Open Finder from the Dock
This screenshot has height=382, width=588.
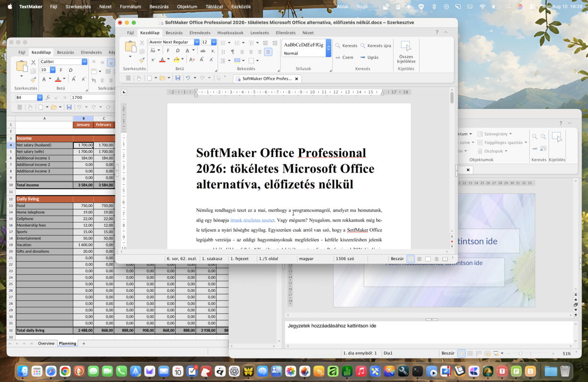click(x=23, y=371)
